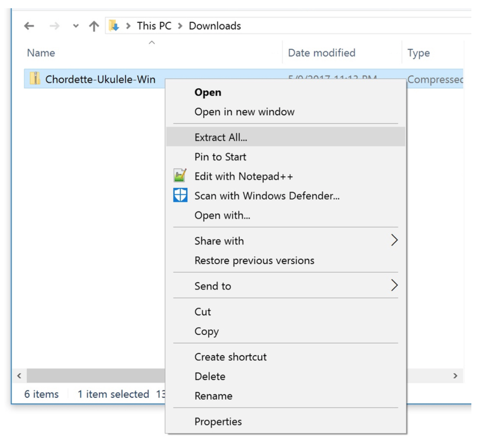Click the Notepad++ icon in context menu
This screenshot has height=448, width=486.
pos(180,176)
